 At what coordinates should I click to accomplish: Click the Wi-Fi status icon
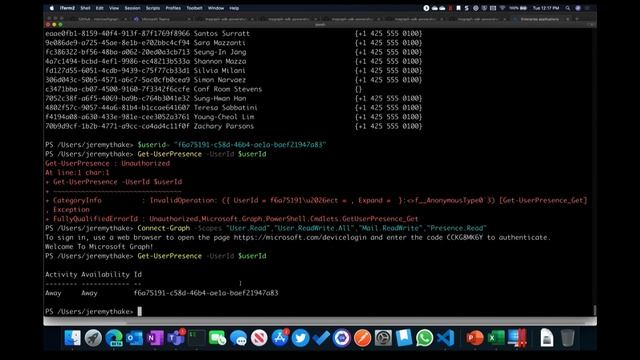point(502,8)
